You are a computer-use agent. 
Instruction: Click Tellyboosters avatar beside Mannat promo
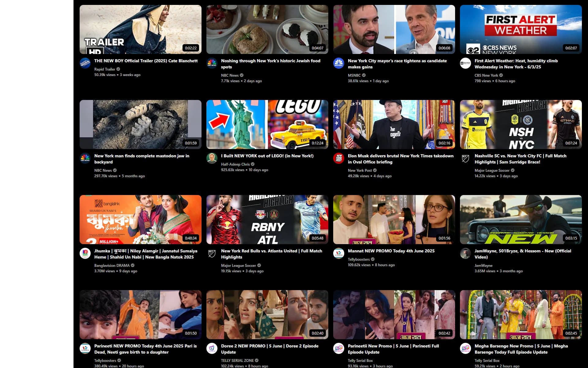339,253
